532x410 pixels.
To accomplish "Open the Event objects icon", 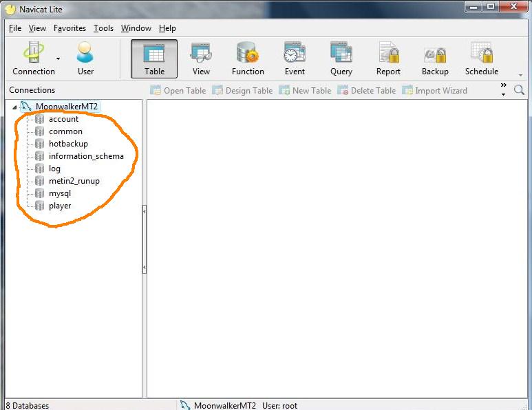I will 295,58.
